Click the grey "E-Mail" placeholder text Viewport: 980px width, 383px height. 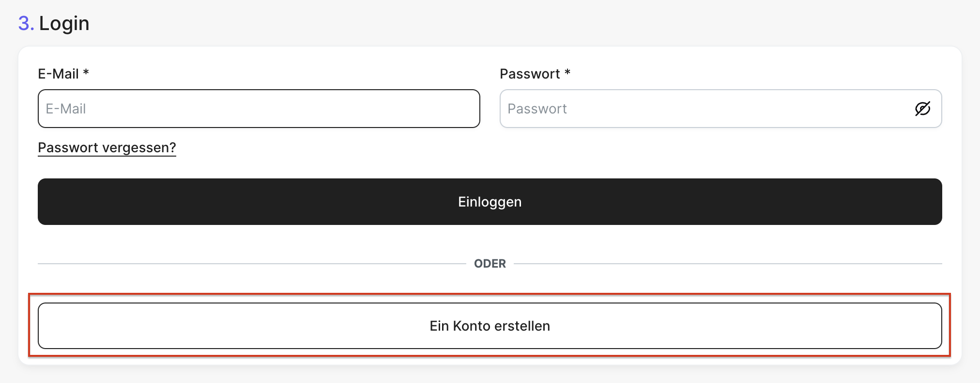pyautogui.click(x=66, y=109)
